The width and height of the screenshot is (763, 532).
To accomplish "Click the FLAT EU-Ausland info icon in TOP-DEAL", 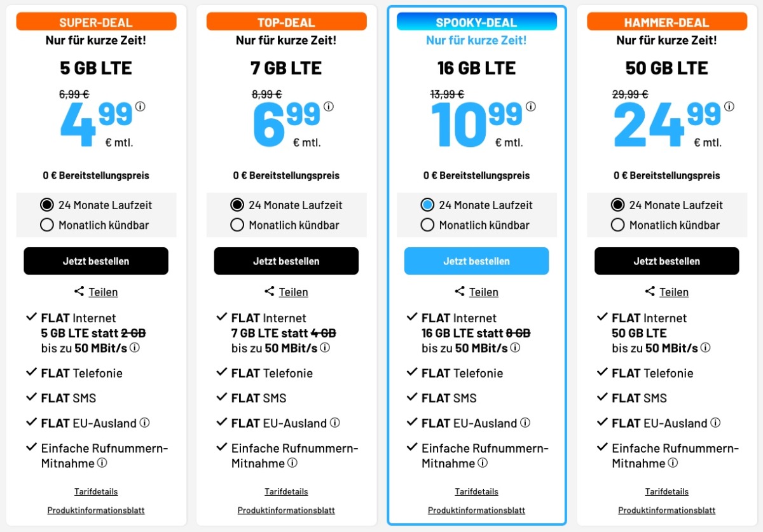I will pos(336,423).
